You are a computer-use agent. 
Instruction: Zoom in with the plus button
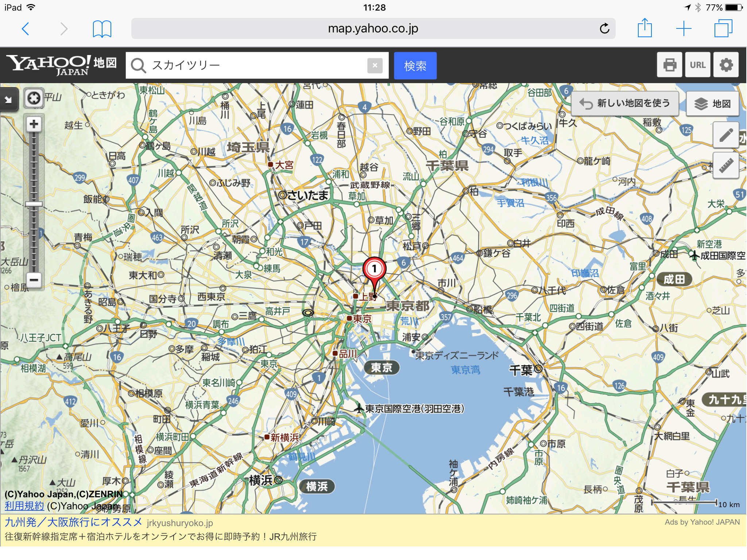click(x=34, y=124)
